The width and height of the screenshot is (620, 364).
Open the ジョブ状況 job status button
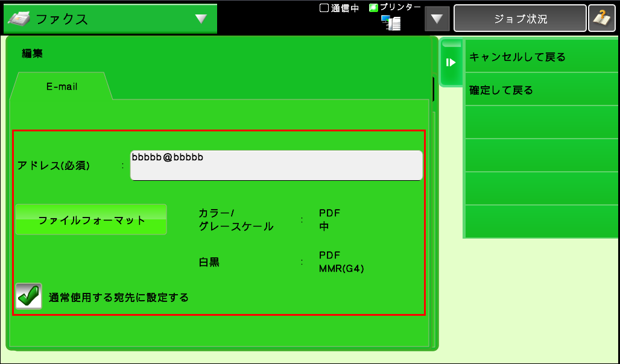520,19
